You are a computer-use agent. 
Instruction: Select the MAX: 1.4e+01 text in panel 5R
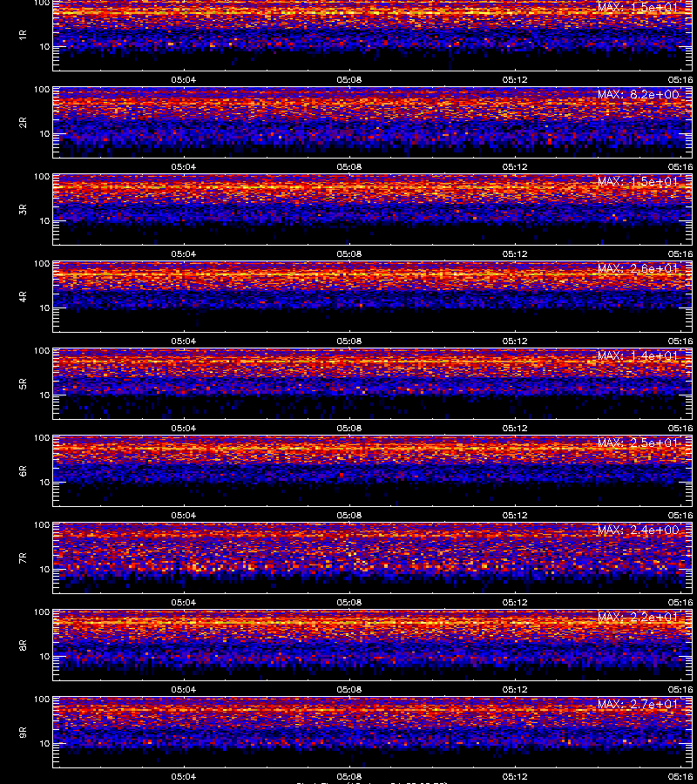coord(638,356)
